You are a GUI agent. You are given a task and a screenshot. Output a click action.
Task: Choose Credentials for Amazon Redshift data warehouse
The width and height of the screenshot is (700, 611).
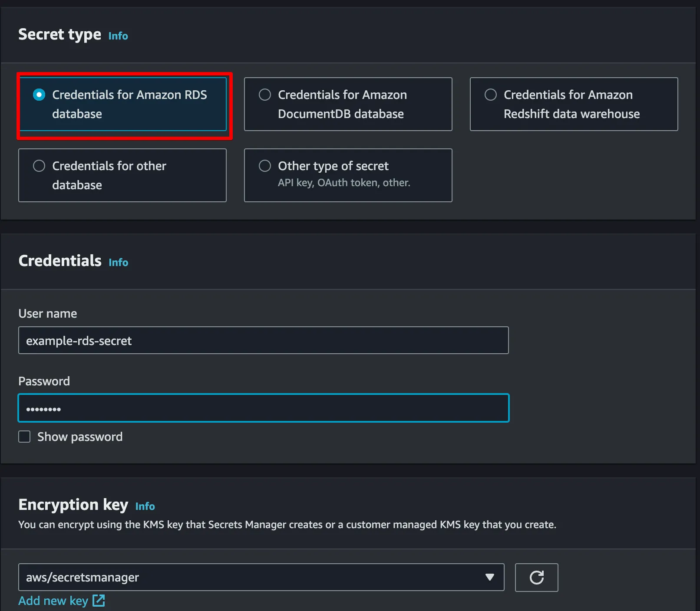pyautogui.click(x=491, y=95)
